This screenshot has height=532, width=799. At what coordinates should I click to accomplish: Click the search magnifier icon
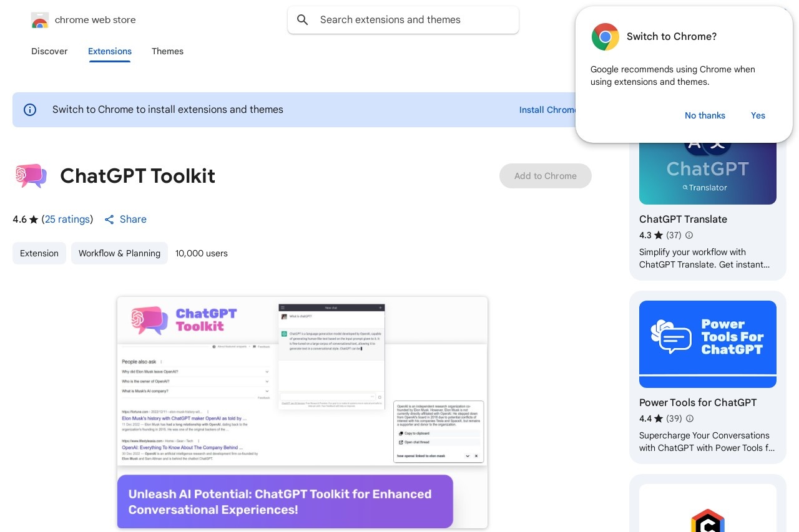click(x=303, y=20)
